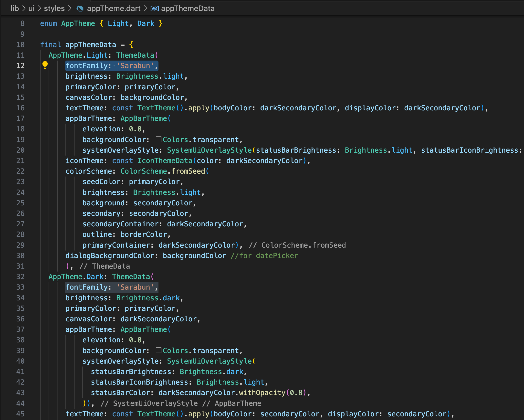Click SystemUiOverlayStyle on line 40
The width and height of the screenshot is (524, 420).
pos(209,361)
